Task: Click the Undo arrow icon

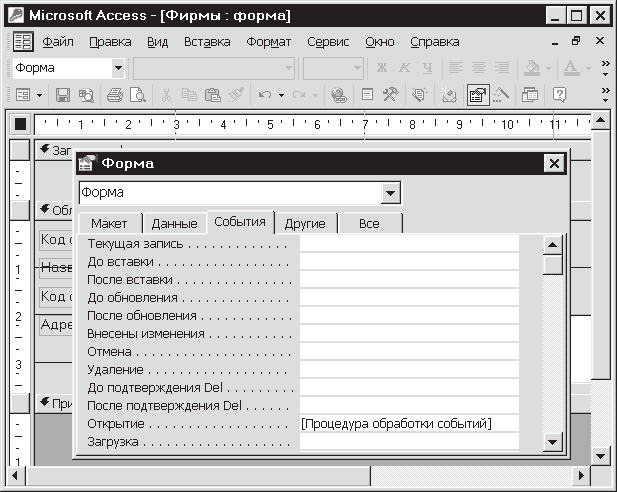Action: [x=265, y=95]
